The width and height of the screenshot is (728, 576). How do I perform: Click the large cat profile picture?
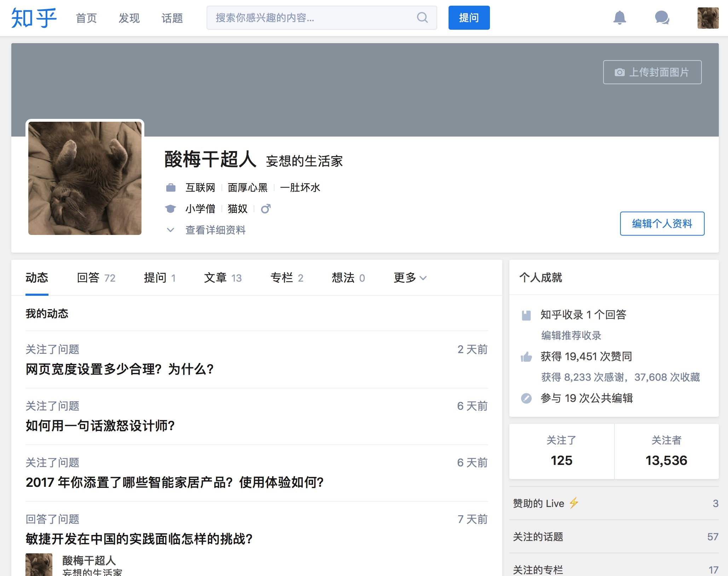click(85, 178)
